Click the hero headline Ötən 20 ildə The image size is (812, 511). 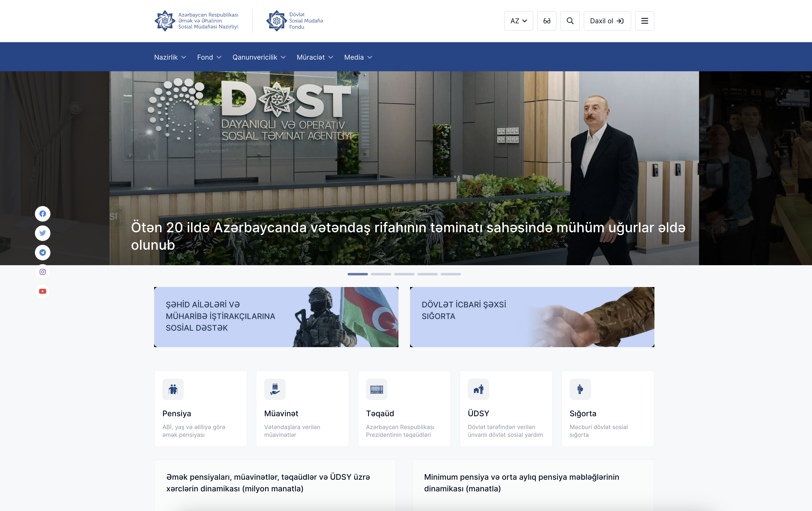(x=408, y=236)
